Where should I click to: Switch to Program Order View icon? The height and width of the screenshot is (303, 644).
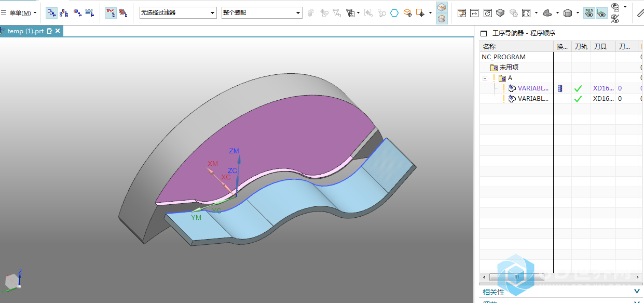coord(52,12)
